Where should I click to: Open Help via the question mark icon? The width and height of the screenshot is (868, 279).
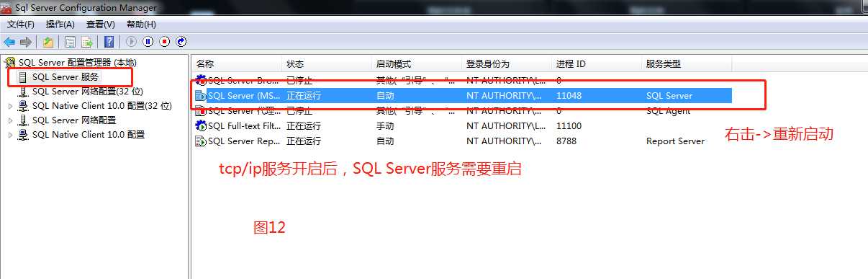click(109, 42)
